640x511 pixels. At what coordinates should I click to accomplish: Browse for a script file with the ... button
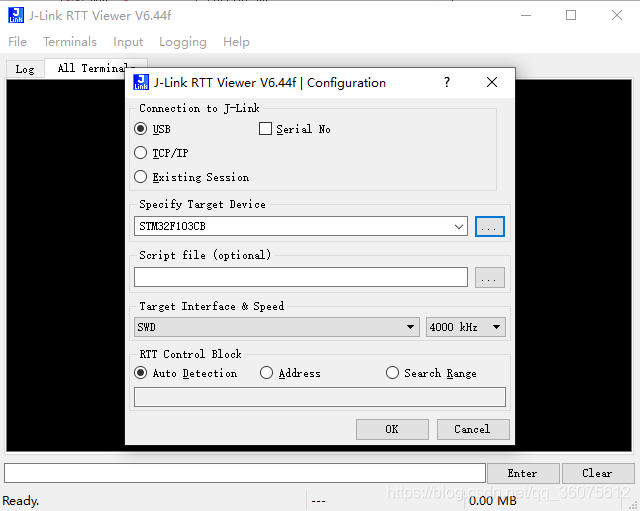pyautogui.click(x=490, y=278)
